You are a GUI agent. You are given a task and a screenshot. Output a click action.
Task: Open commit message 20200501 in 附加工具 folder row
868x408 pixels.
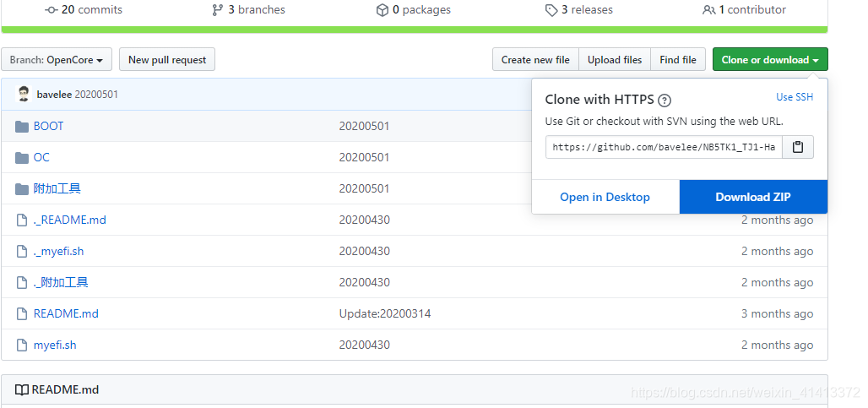364,188
